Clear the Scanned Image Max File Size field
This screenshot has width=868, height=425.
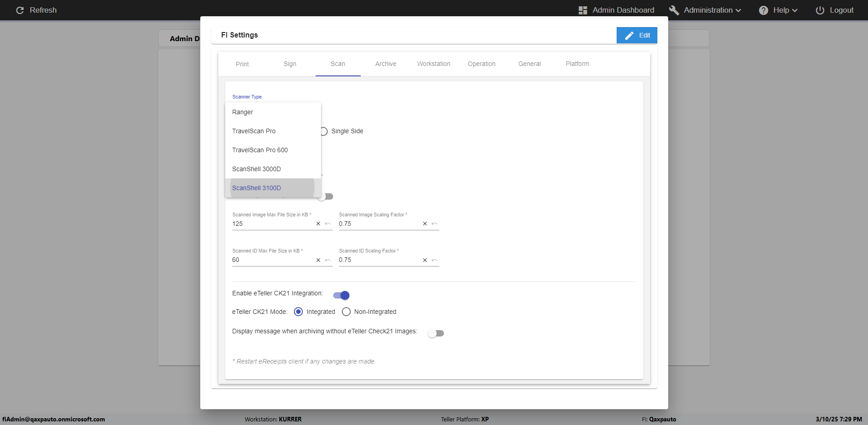click(318, 224)
